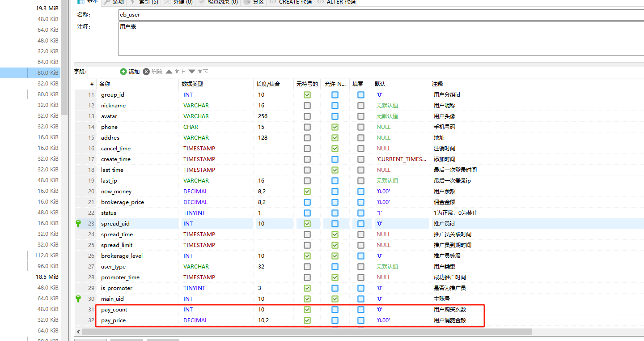Toggle zerofill checkbox for status row
The height and width of the screenshot is (341, 644).
pos(361,213)
